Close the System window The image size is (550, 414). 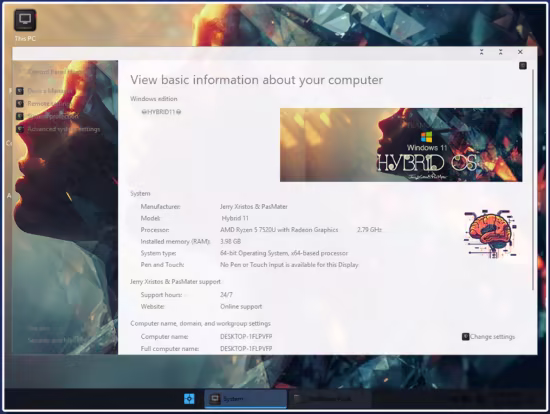(520, 52)
